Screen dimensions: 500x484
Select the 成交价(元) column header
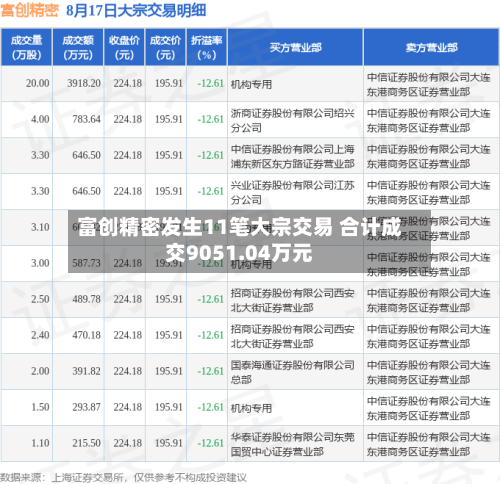point(165,47)
